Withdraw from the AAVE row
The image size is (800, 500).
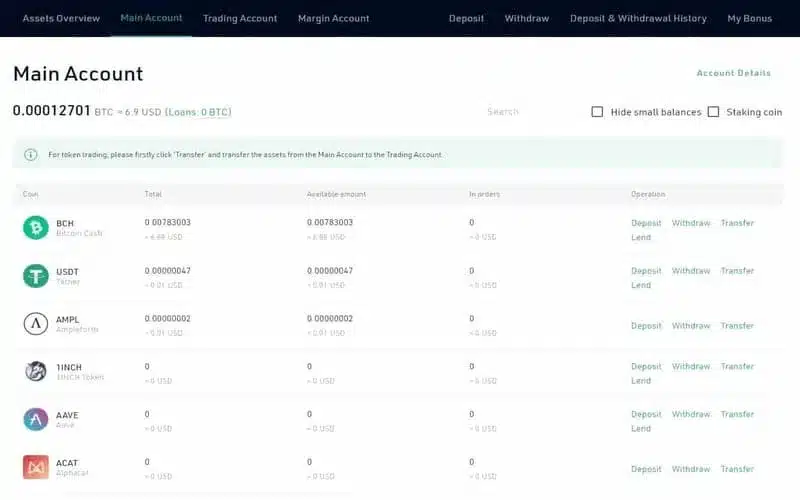(x=691, y=414)
